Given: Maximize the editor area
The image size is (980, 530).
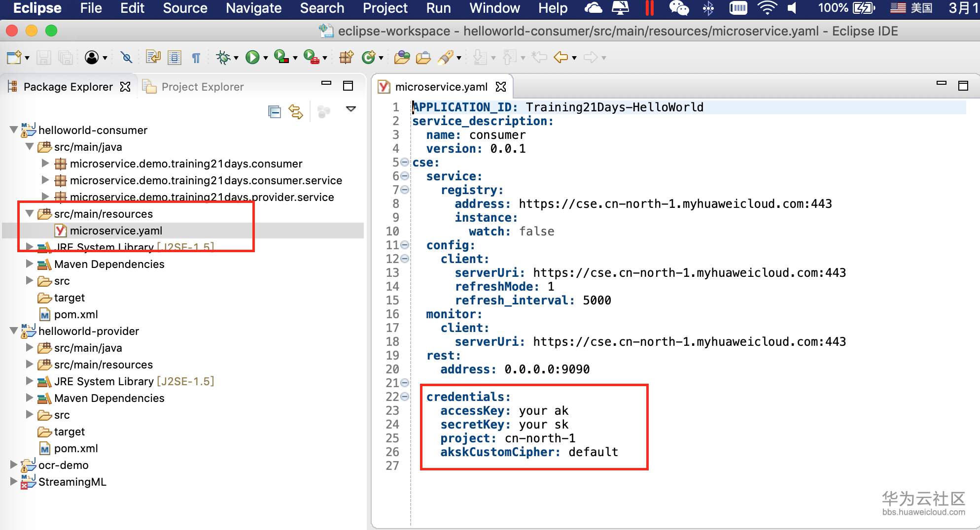Looking at the screenshot, I should tap(963, 86).
